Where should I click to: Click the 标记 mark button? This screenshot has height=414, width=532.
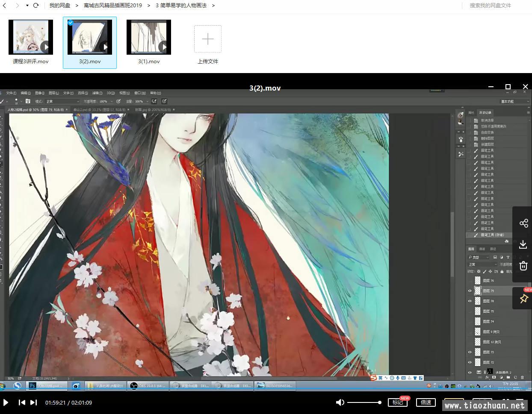(x=398, y=402)
